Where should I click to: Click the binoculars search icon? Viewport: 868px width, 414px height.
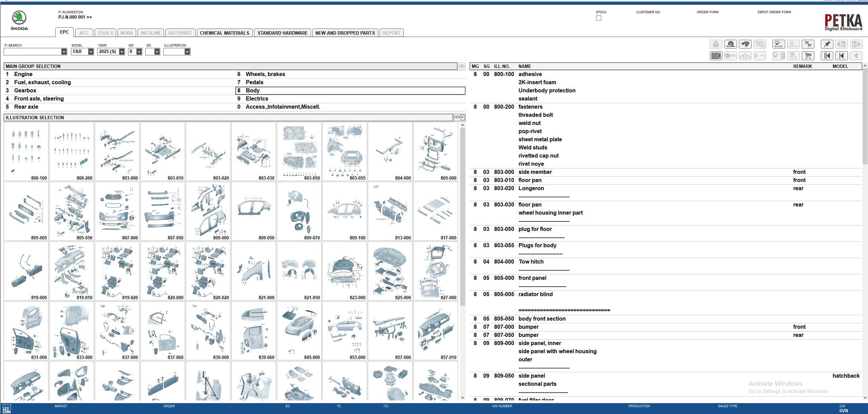click(745, 44)
